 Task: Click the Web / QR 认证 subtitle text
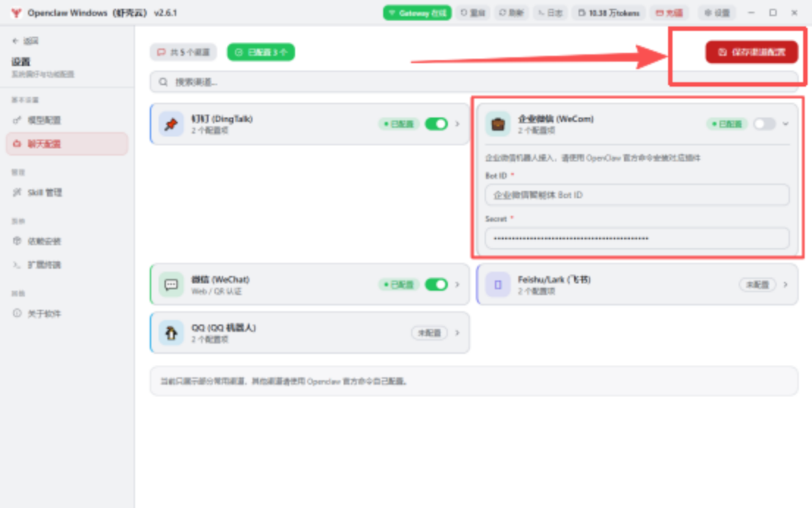click(217, 291)
